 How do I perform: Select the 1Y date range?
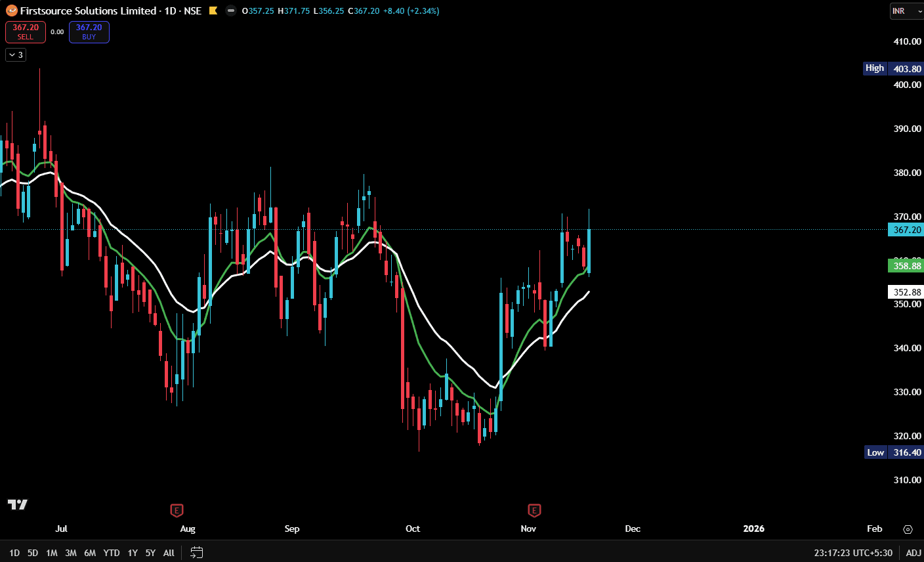pyautogui.click(x=133, y=553)
